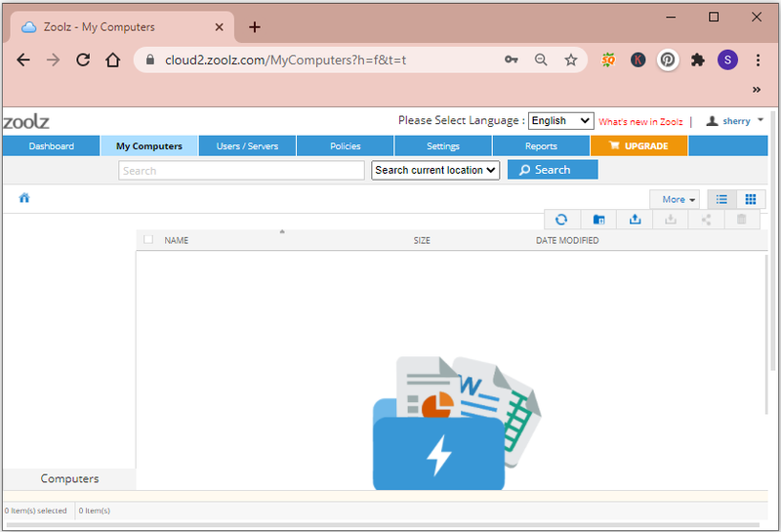Go to the Dashboard tab
Image resolution: width=781 pixels, height=532 pixels.
[x=52, y=146]
